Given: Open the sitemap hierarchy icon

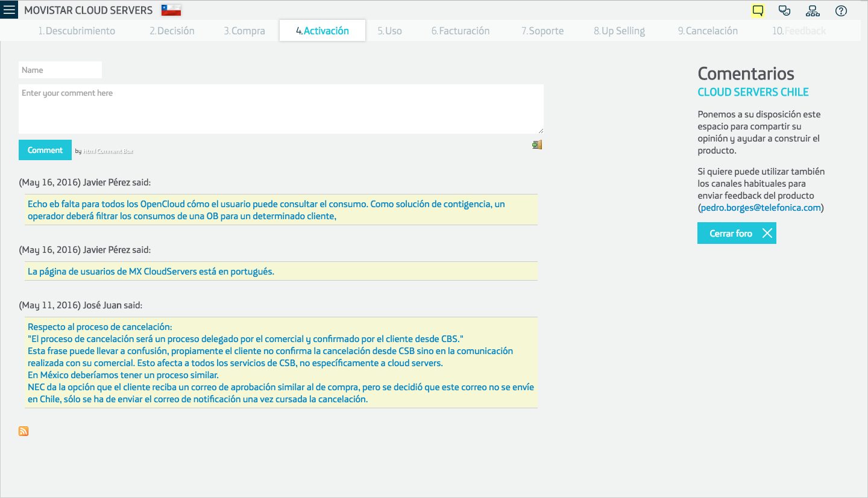Looking at the screenshot, I should pos(812,10).
